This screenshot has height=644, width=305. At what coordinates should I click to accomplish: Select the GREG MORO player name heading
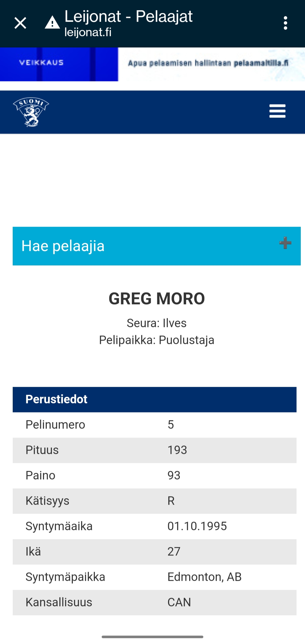click(x=157, y=299)
